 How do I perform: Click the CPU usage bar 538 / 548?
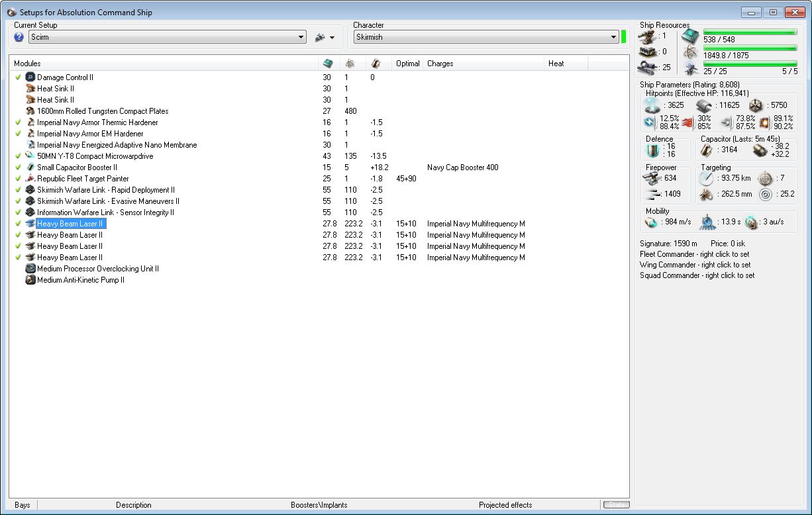pos(750,32)
